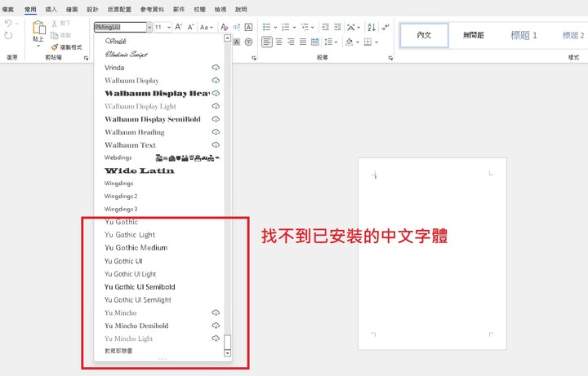588x376 pixels.
Task: Choose the 教育部隸書 font entry
Action: coord(159,351)
